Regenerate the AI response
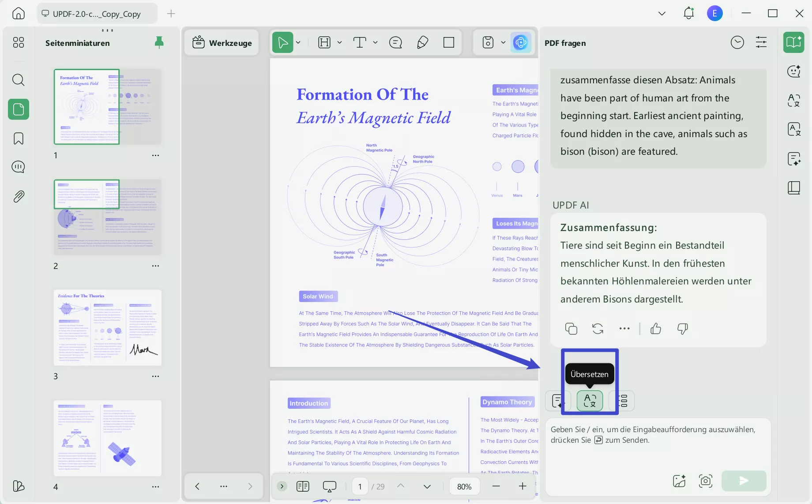 point(598,329)
